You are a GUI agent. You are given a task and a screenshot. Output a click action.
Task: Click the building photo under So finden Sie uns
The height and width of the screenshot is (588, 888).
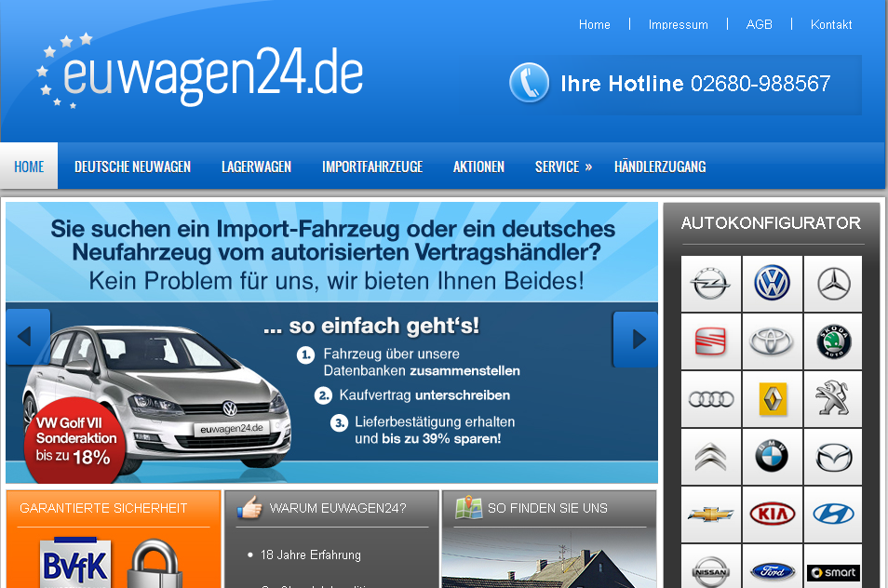click(549, 560)
